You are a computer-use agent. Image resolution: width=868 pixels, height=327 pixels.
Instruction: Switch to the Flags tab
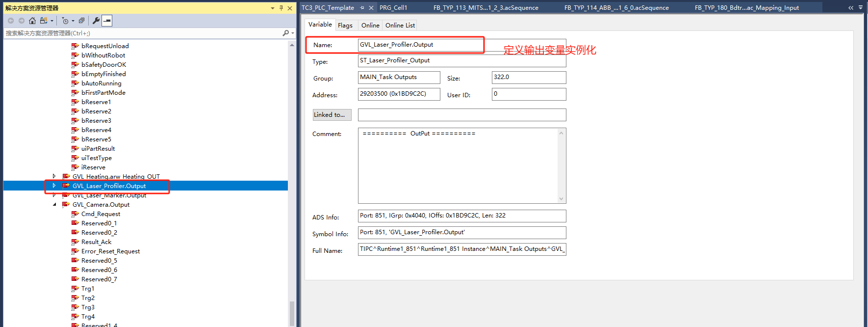pos(345,26)
